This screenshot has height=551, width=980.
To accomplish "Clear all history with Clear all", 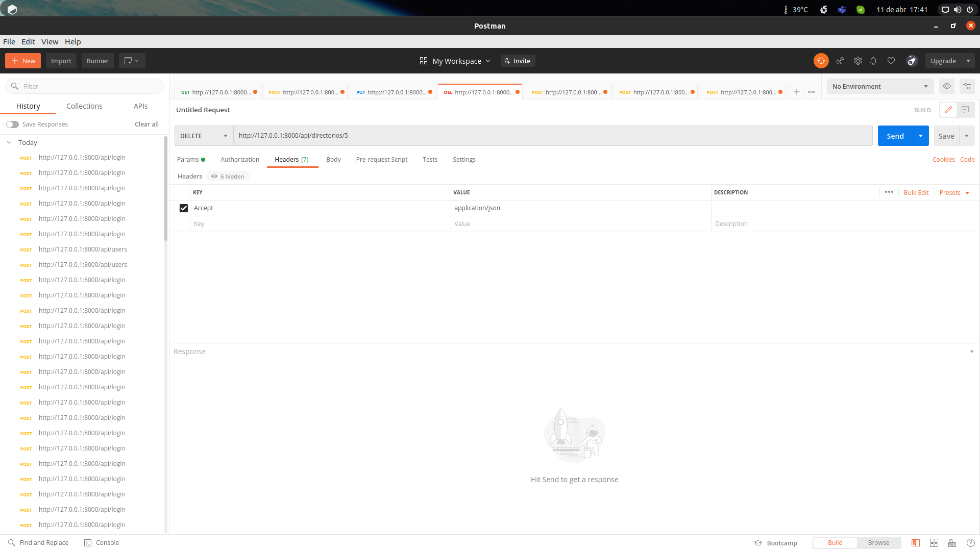I will 146,124.
